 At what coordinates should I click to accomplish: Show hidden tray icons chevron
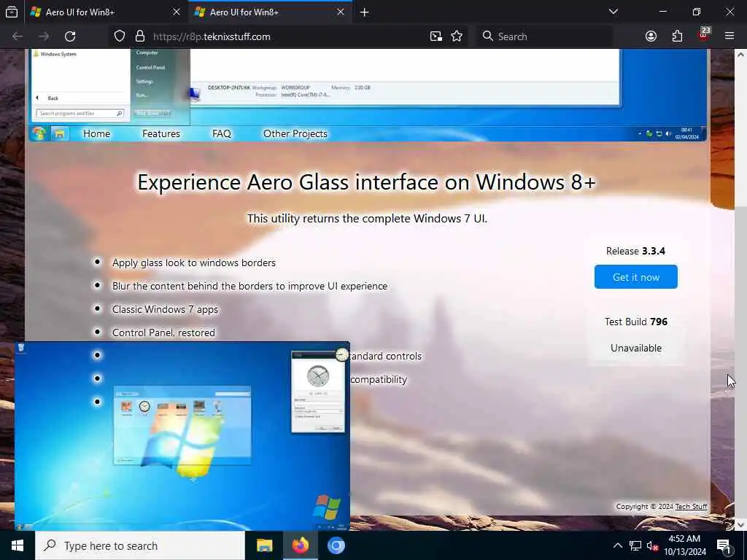[617, 545]
